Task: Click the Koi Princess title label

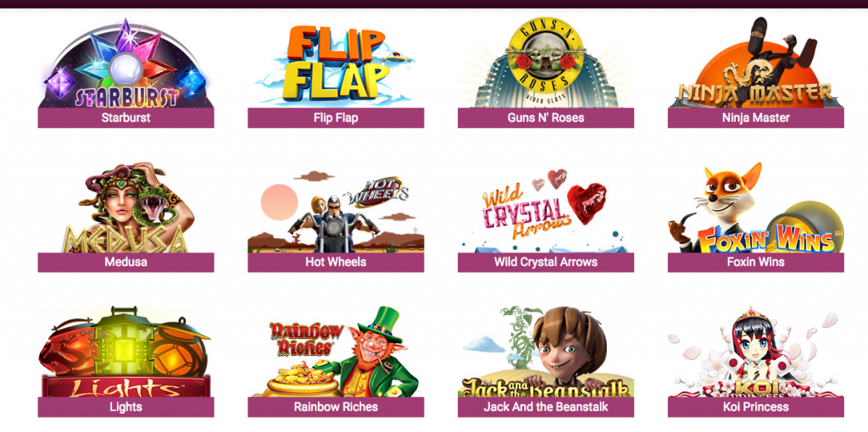Action: tap(755, 407)
